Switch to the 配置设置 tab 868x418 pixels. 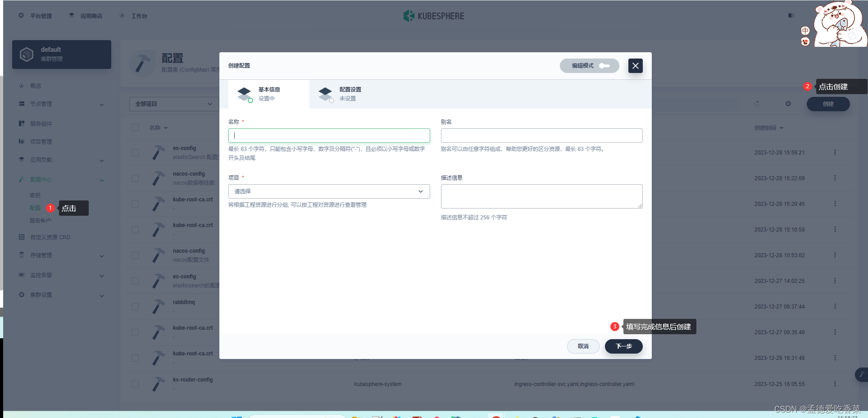(350, 93)
